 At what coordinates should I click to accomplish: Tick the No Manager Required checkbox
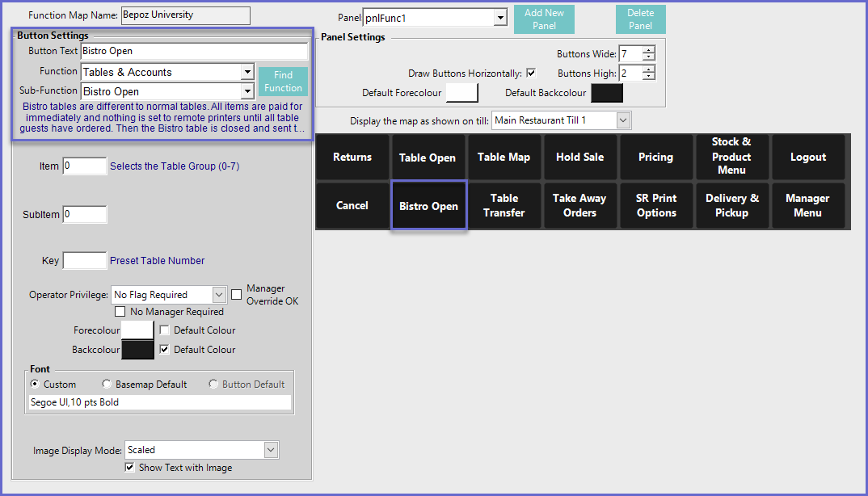(120, 312)
